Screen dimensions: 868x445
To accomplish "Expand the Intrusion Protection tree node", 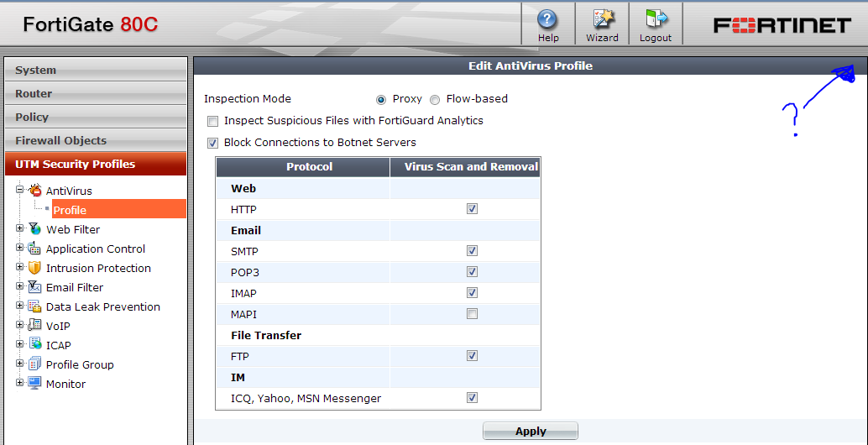I will 20,267.
